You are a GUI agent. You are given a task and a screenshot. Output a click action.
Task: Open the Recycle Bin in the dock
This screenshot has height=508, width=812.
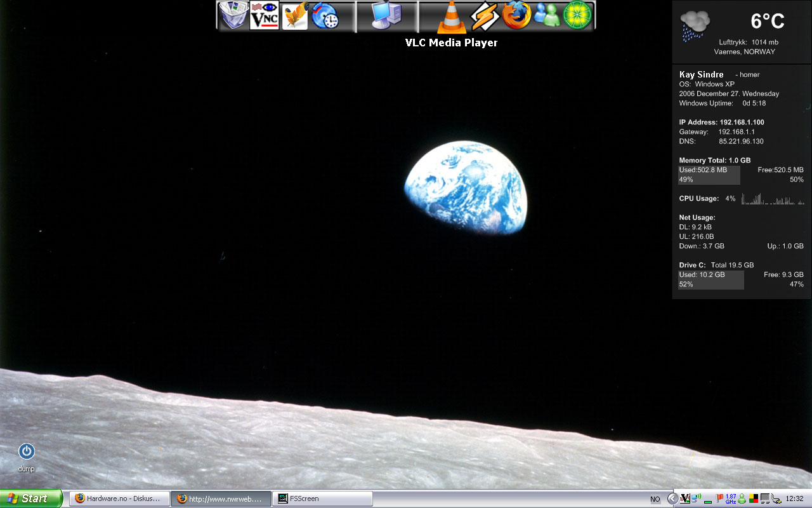coord(233,16)
